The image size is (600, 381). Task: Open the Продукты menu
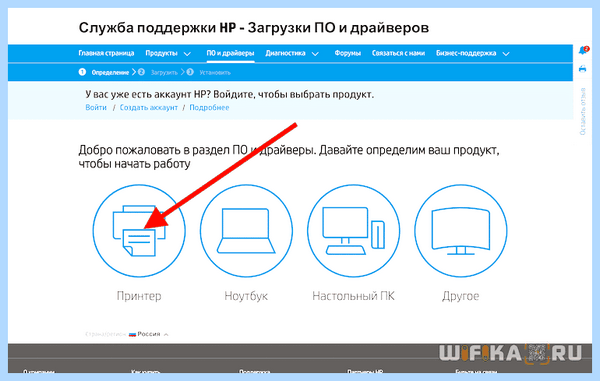(x=161, y=53)
